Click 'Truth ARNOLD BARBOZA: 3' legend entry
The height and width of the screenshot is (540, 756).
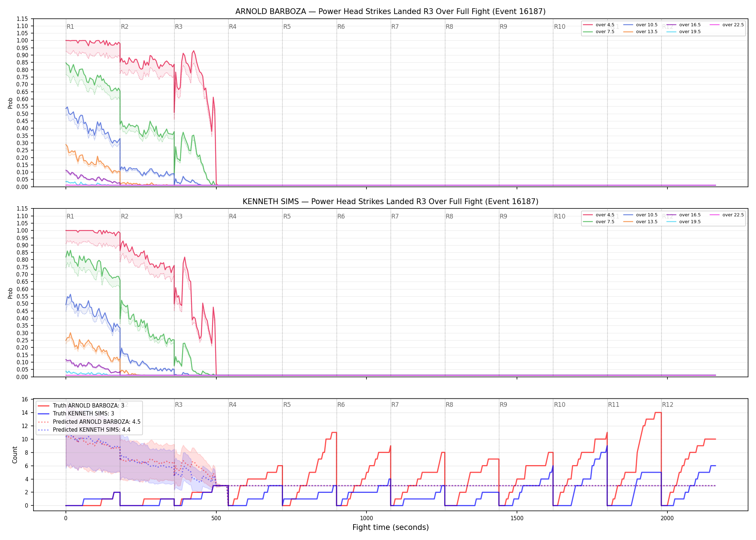[81, 405]
